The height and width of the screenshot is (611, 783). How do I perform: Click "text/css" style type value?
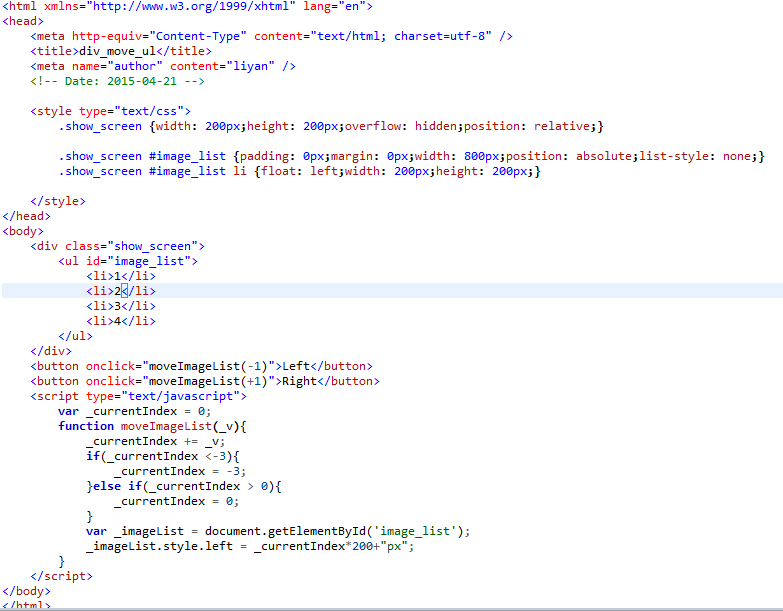149,111
